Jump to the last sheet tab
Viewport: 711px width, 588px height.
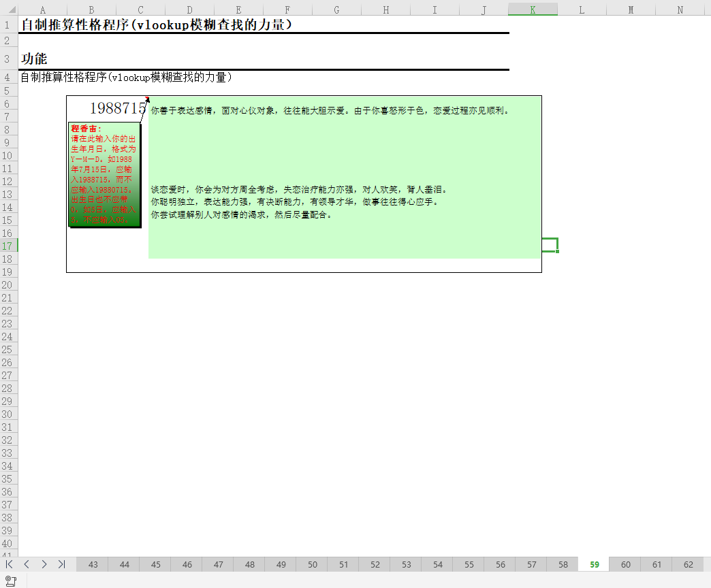[62, 564]
